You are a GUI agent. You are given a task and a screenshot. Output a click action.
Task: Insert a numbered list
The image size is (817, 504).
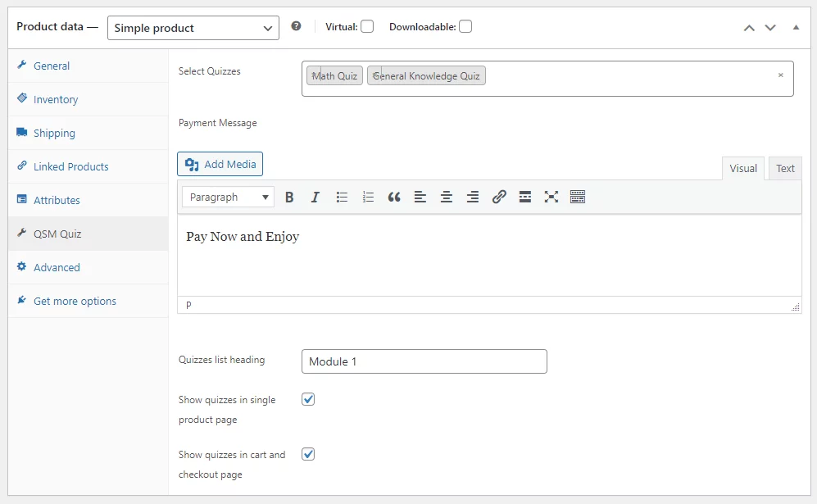point(368,197)
